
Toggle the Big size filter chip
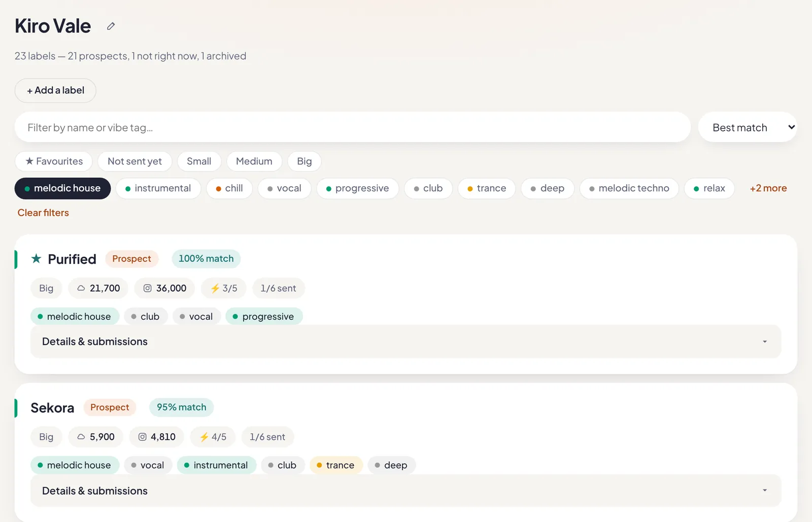[304, 161]
